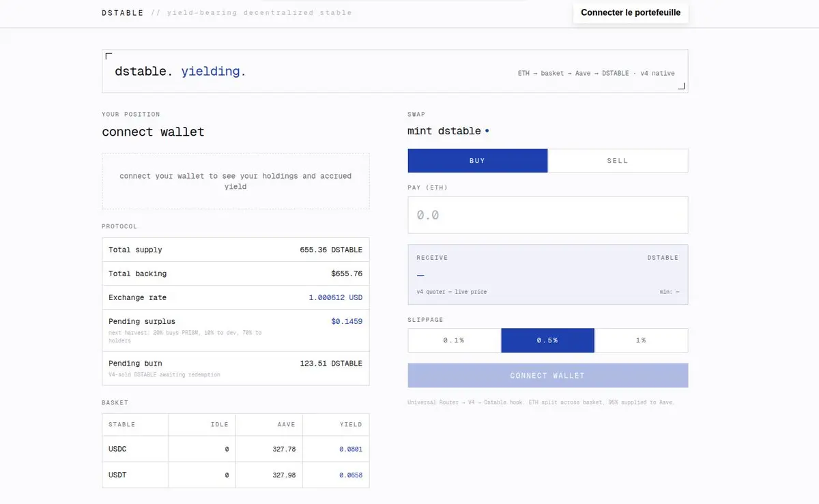Click the USDC yield value 0.0801
This screenshot has height=504, width=819.
[351, 449]
